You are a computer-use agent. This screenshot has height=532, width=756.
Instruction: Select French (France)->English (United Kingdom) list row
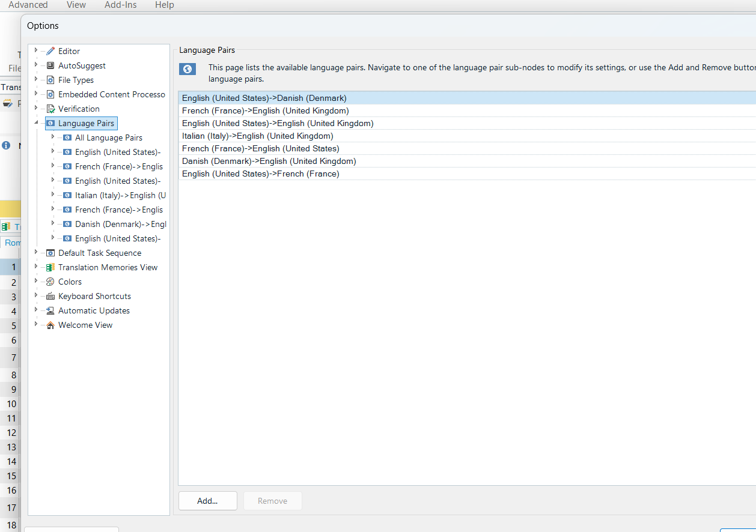pos(467,110)
